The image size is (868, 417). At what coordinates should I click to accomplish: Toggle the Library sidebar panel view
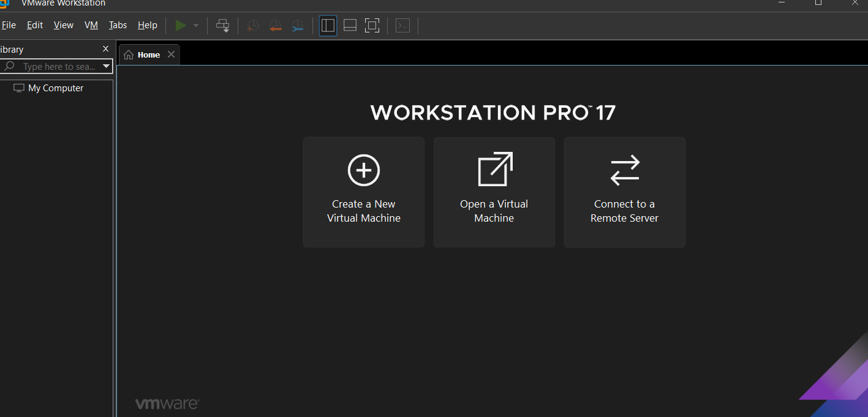tap(328, 25)
